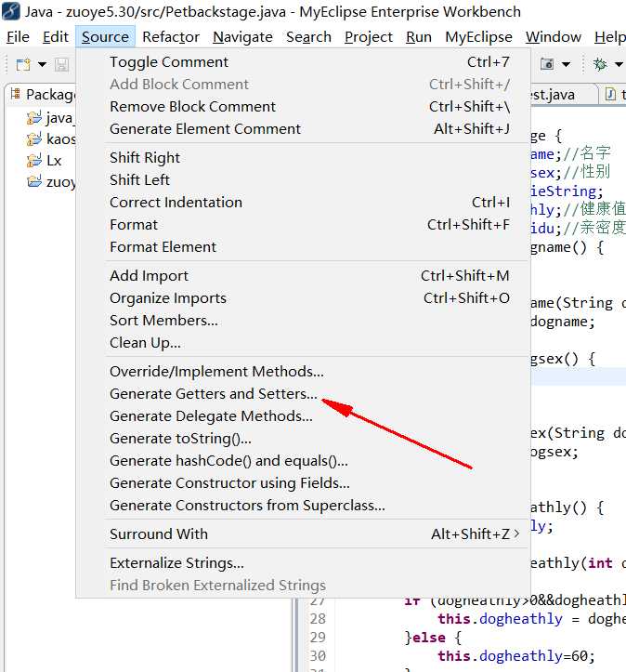This screenshot has width=626, height=672.
Task: Click the Debug bug toolbar icon
Action: point(600,64)
